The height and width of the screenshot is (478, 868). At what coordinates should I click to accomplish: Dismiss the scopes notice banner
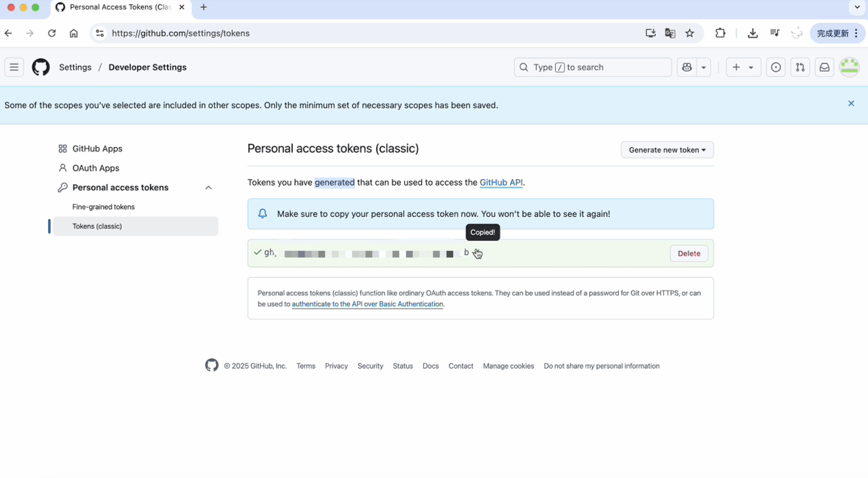click(x=851, y=103)
